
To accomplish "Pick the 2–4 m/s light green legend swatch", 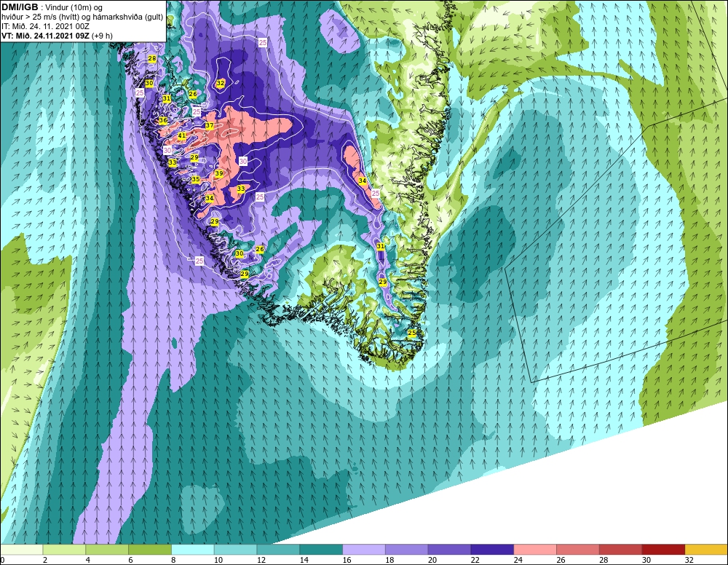I will click(64, 549).
